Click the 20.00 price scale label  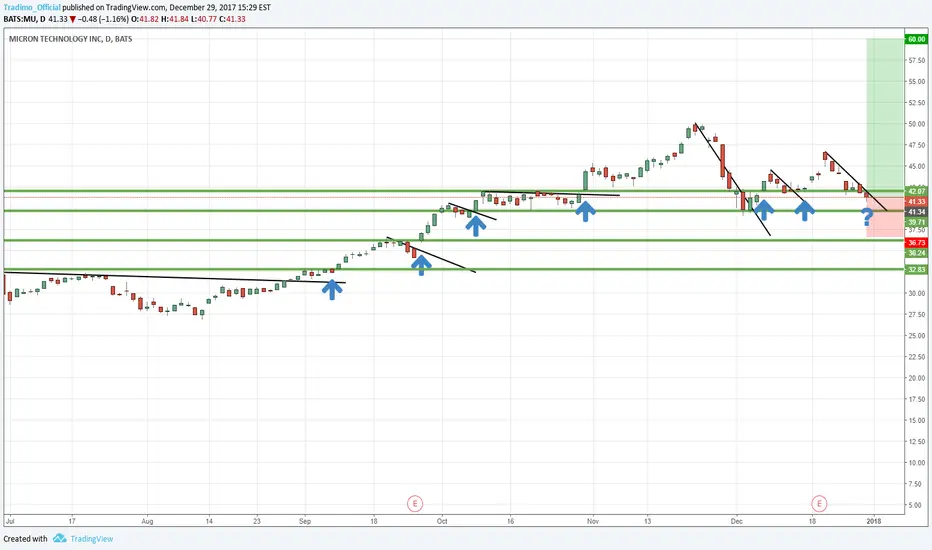[x=917, y=378]
